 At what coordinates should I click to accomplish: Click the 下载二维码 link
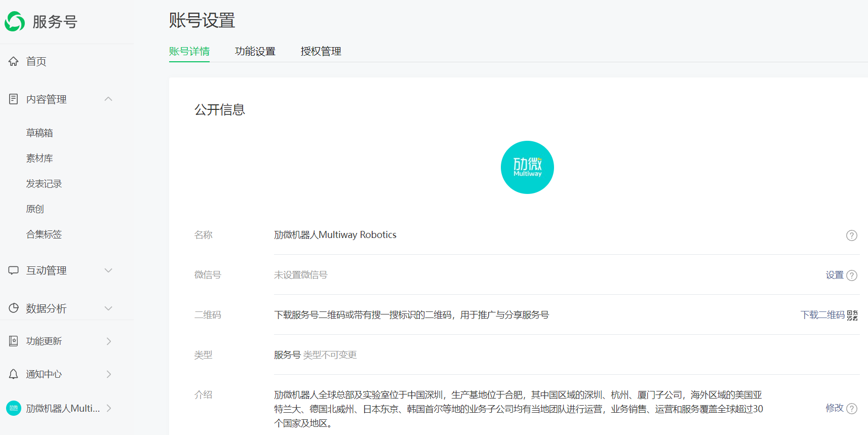click(x=822, y=315)
